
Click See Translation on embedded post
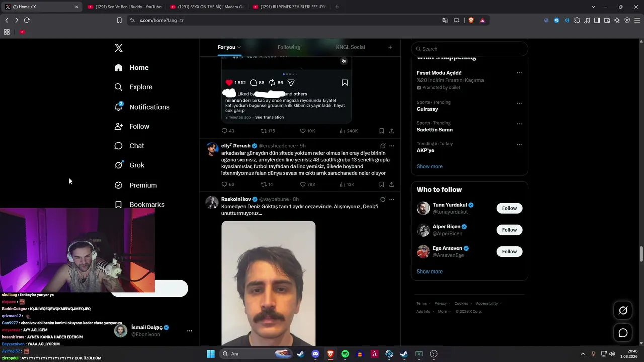tap(269, 117)
